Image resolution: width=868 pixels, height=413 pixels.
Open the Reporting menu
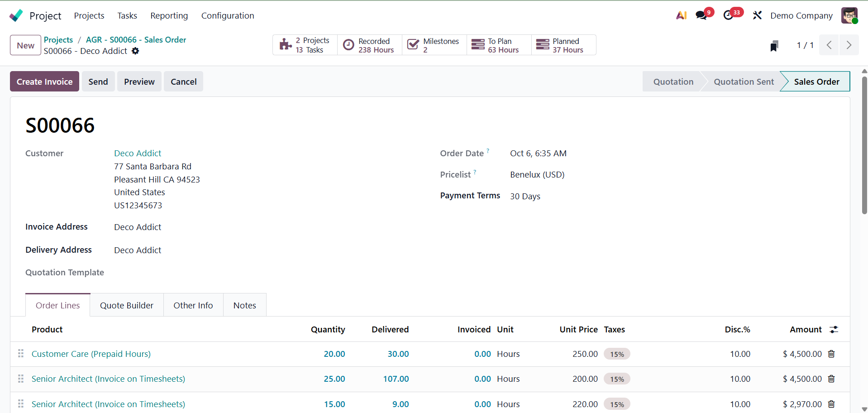point(169,15)
